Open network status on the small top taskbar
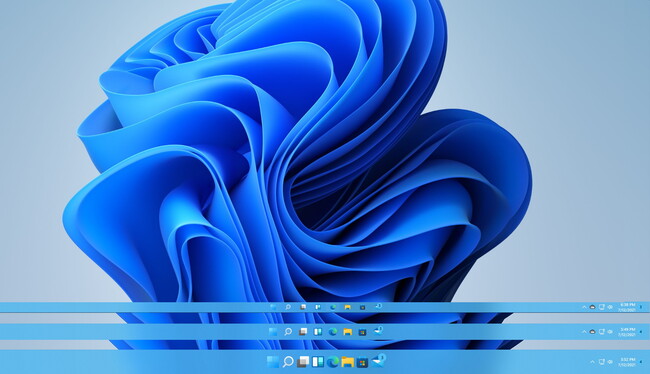The height and width of the screenshot is (374, 650). [602, 307]
